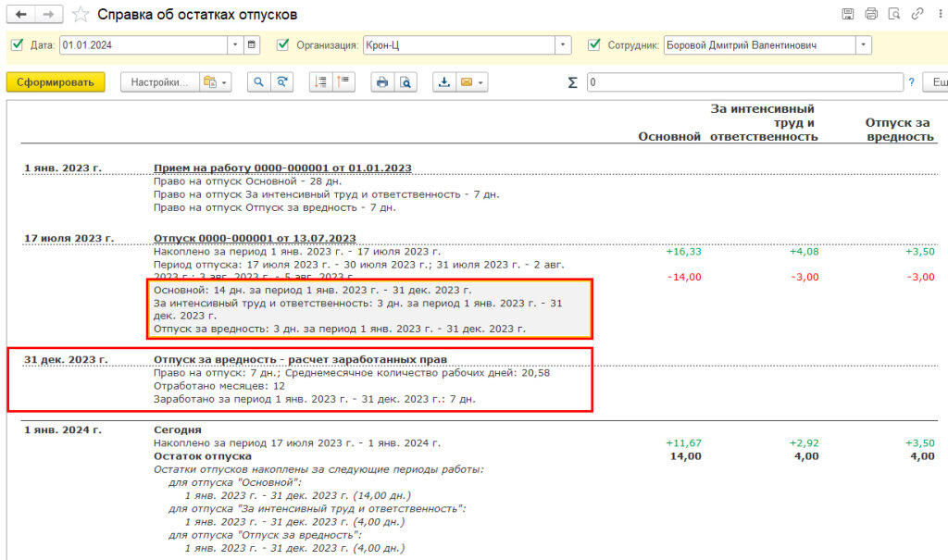Open the Организация dropdown list
948x560 pixels.
coord(563,44)
